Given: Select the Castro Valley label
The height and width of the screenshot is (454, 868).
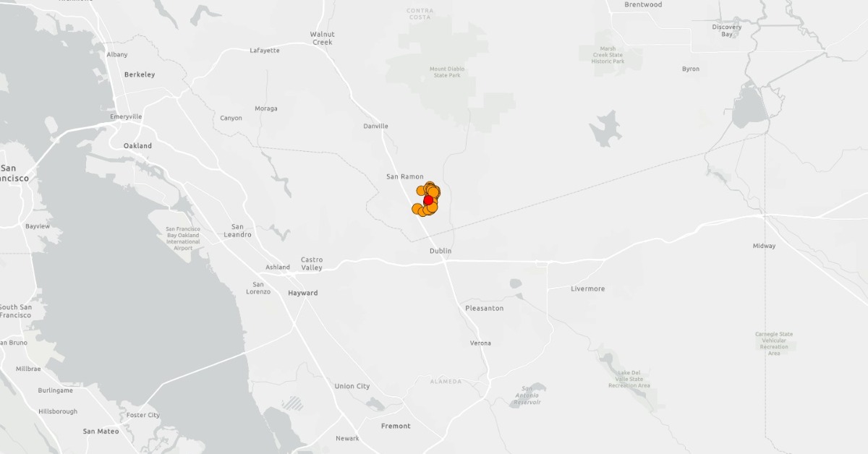Looking at the screenshot, I should coord(312,264).
